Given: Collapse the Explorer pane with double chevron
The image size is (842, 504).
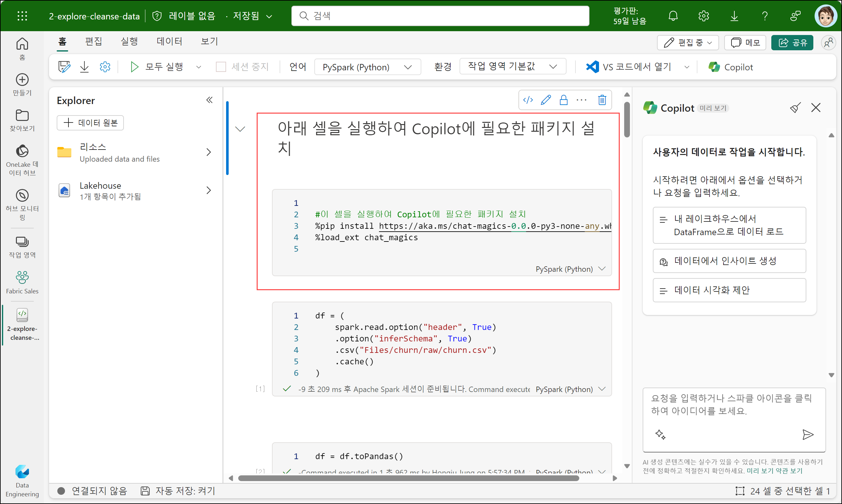Looking at the screenshot, I should 210,100.
